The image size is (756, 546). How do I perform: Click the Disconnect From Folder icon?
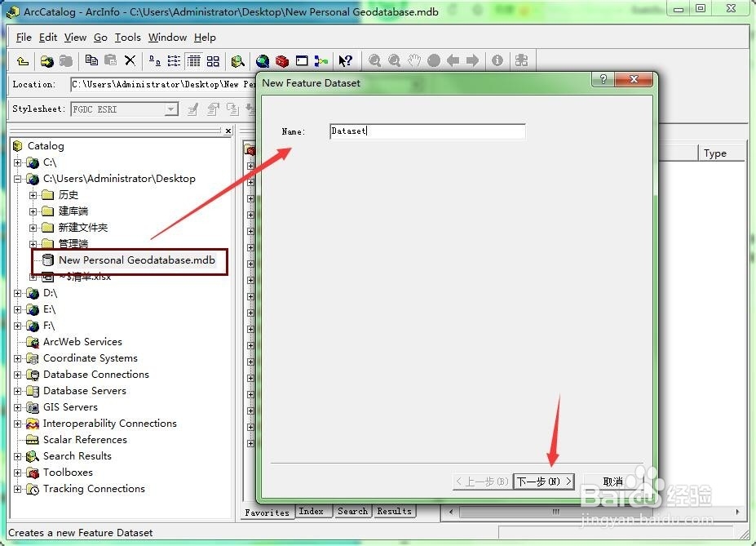tap(66, 60)
